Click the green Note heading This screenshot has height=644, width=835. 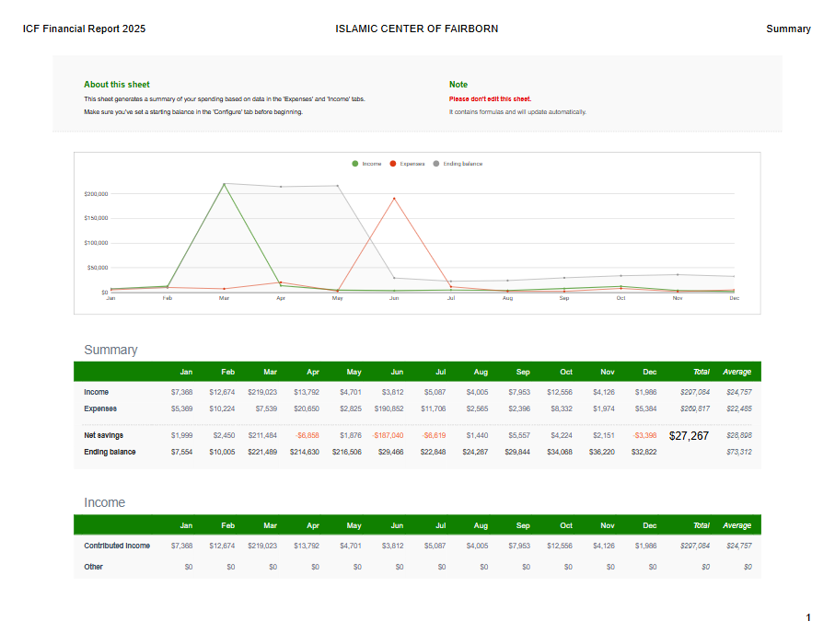click(458, 85)
